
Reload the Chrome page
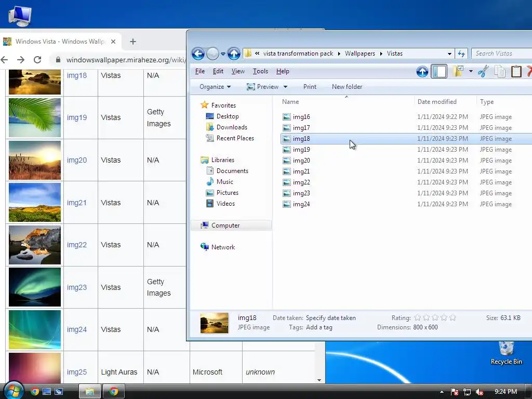click(37, 60)
